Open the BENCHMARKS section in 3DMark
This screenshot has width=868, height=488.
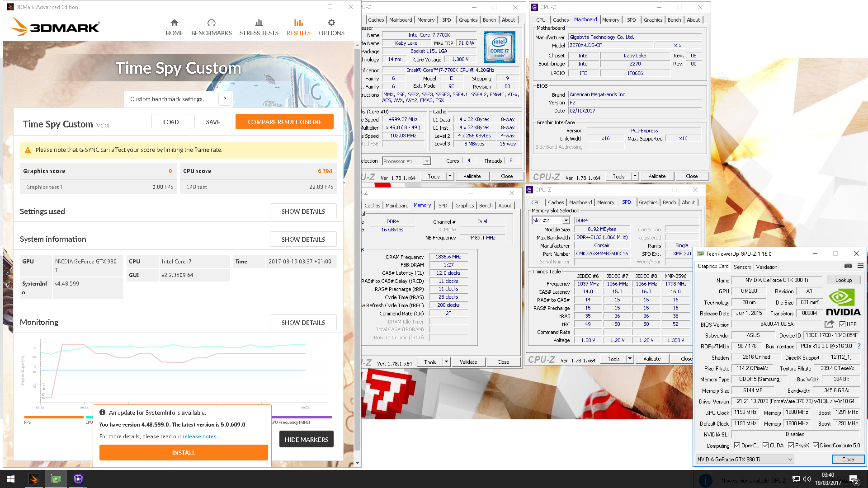point(211,28)
